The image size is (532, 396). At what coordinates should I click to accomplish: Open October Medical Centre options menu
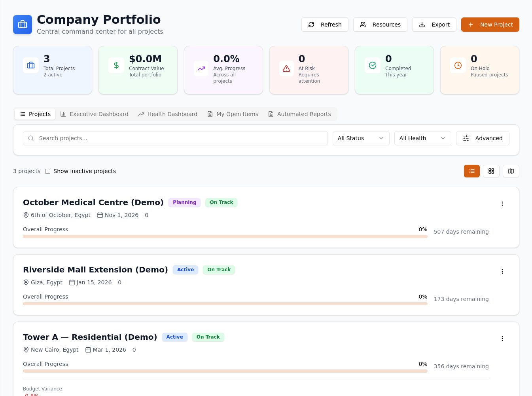(x=502, y=204)
